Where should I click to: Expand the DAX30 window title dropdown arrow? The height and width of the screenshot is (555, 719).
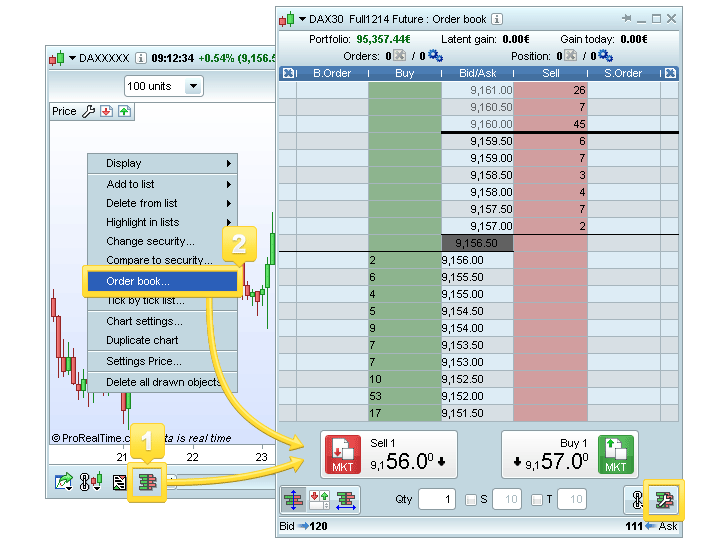[x=302, y=18]
